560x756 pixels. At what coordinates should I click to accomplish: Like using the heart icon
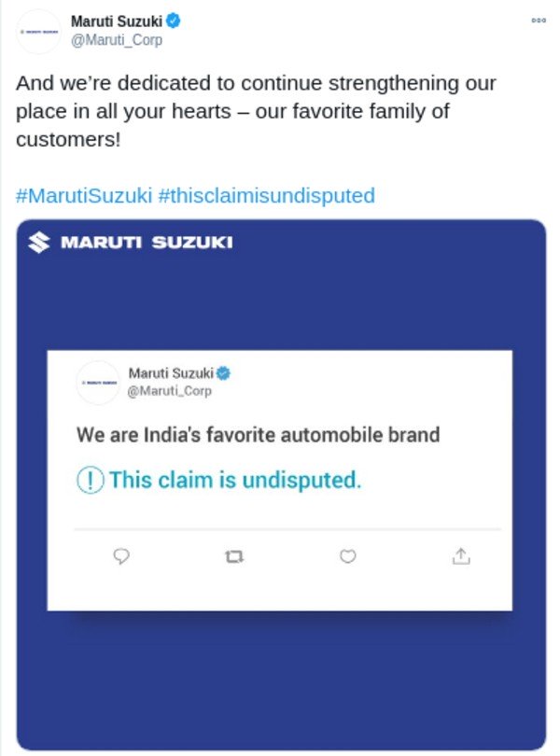tap(347, 556)
